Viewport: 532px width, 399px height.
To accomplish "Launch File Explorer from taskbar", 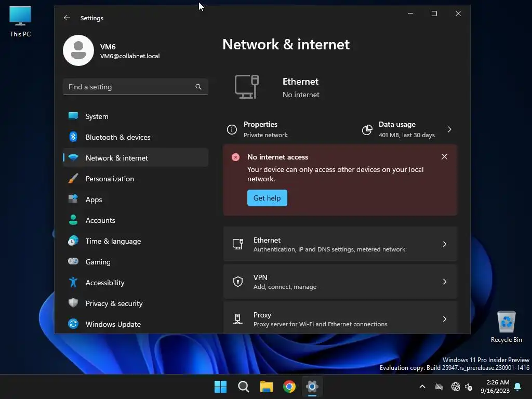I will pos(267,387).
